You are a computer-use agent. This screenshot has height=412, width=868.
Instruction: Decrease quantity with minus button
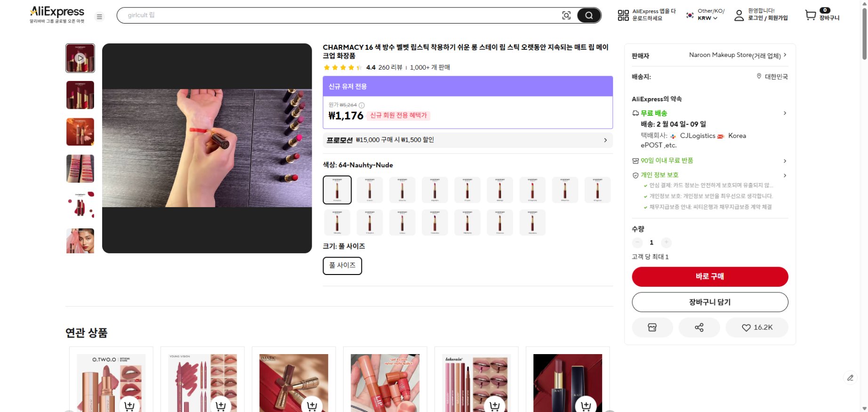click(637, 242)
